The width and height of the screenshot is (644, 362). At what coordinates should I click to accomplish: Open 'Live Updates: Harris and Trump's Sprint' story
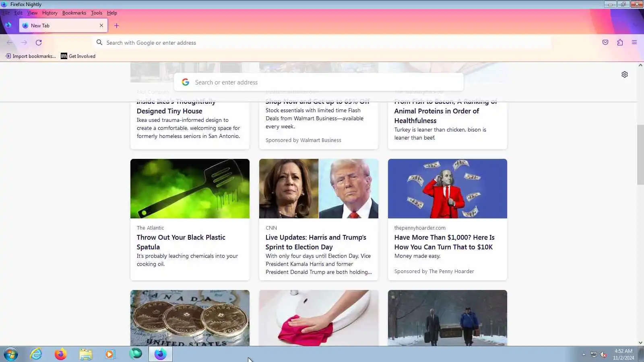point(316,242)
